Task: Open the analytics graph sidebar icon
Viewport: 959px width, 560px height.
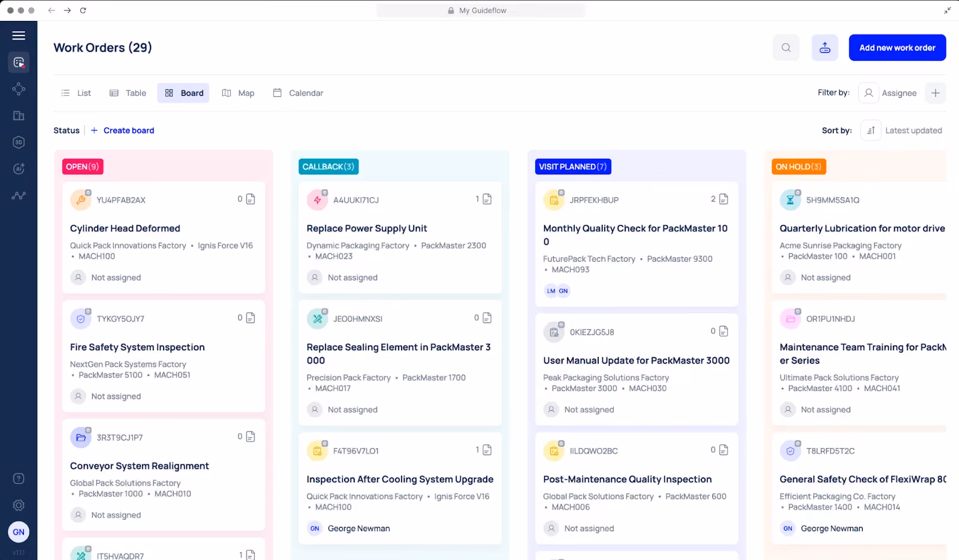Action: coord(19,195)
